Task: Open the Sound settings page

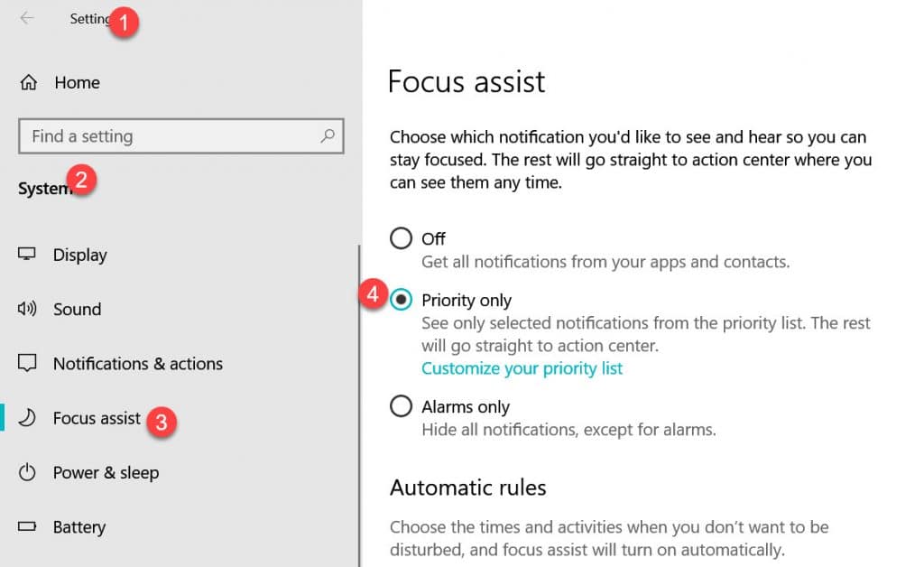Action: (77, 309)
